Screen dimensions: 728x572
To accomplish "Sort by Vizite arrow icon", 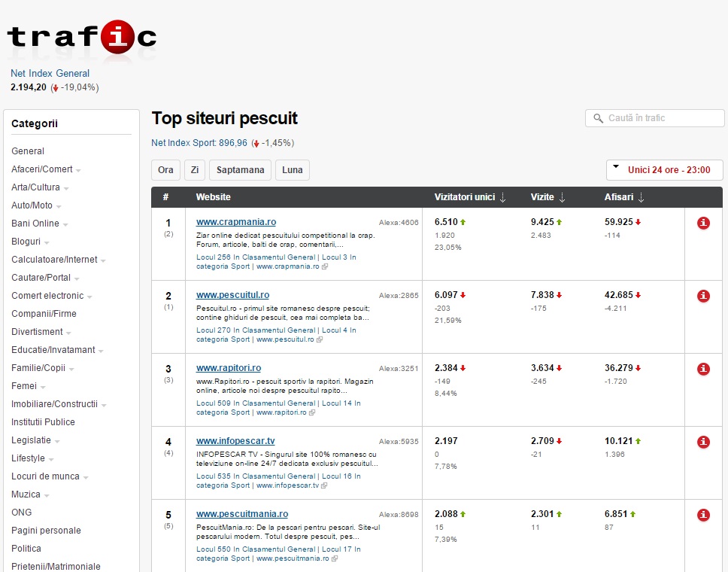I will click(x=563, y=197).
